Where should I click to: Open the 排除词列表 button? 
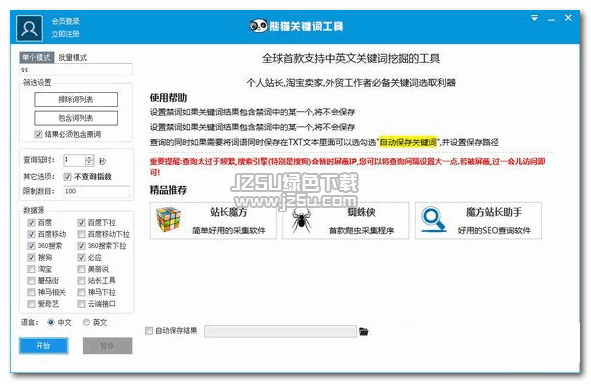[76, 99]
